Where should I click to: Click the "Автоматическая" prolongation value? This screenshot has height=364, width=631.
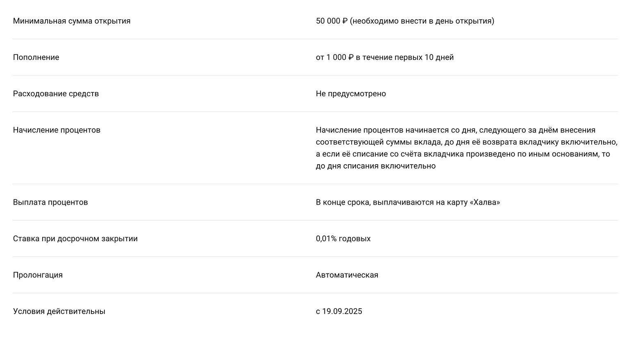pos(347,275)
